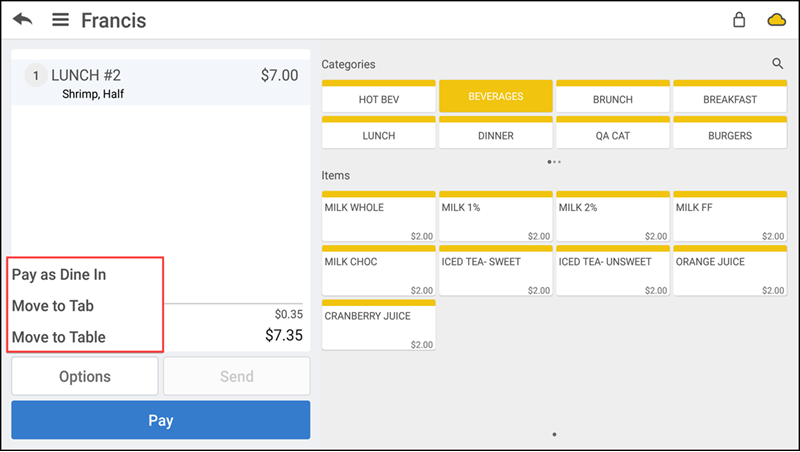
Task: Add MILK WHOLE to the order
Action: pyautogui.click(x=379, y=216)
